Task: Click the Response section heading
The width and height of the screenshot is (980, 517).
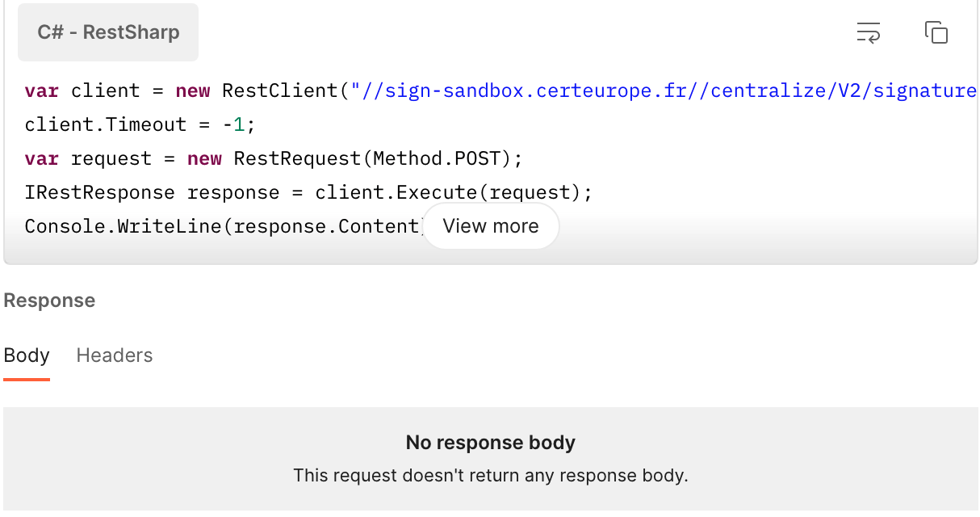Action: 49,301
